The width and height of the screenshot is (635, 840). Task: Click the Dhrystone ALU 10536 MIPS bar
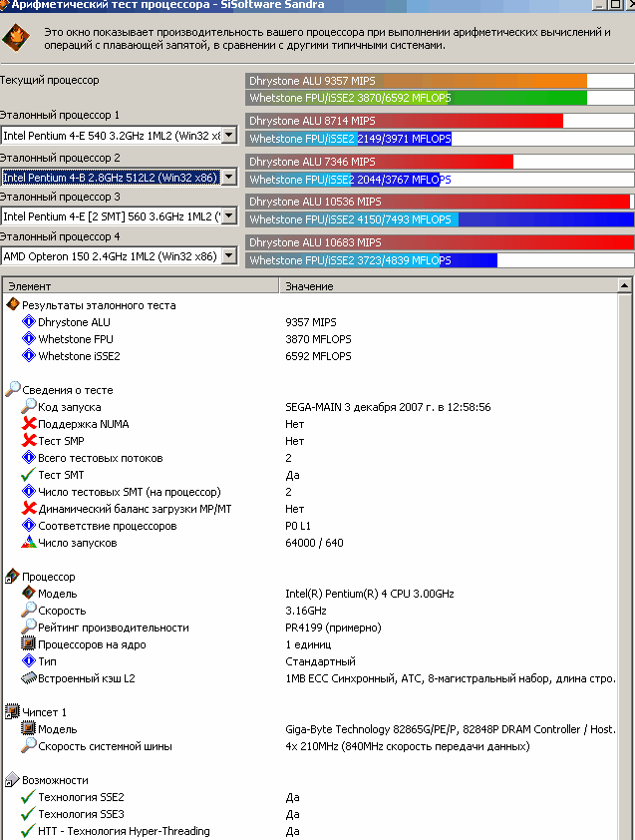click(440, 202)
